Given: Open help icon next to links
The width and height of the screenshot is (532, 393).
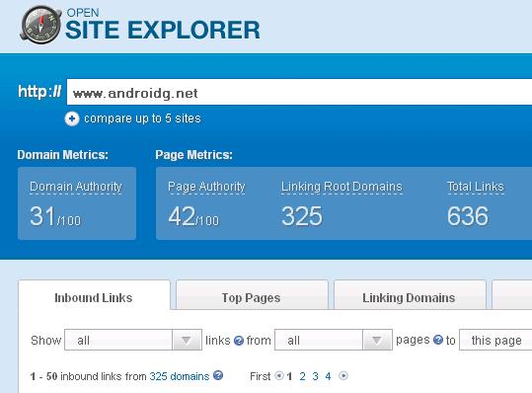Looking at the screenshot, I should pyautogui.click(x=239, y=341).
